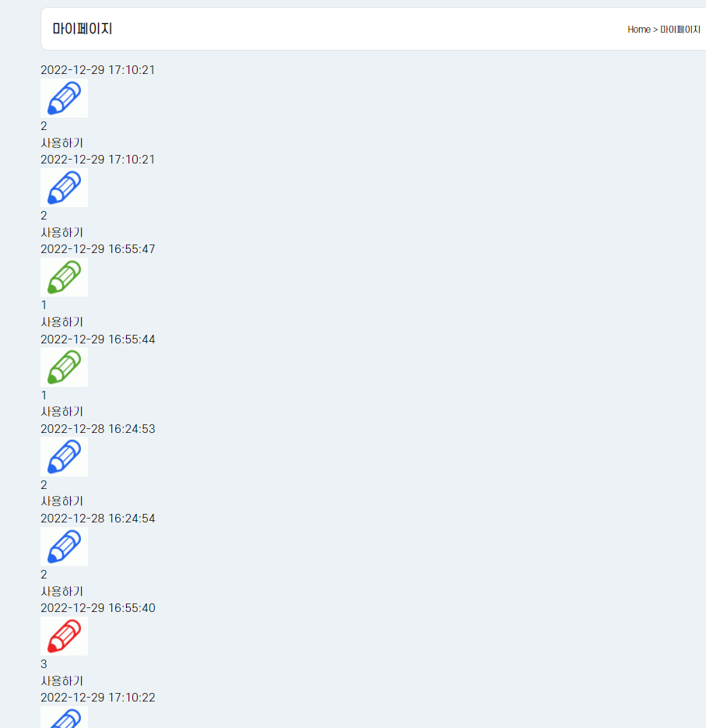Click the green pencil icon dated 16:55:47
Image resolution: width=706 pixels, height=728 pixels.
[64, 277]
